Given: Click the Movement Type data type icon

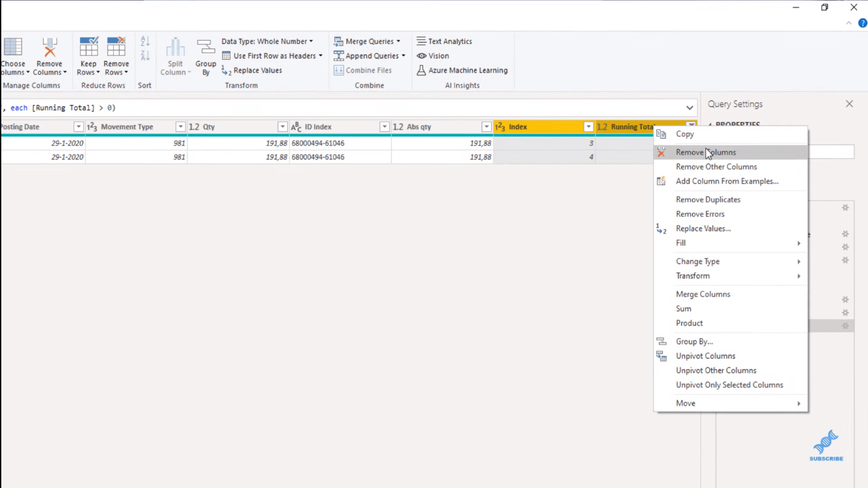Looking at the screenshot, I should coord(92,127).
